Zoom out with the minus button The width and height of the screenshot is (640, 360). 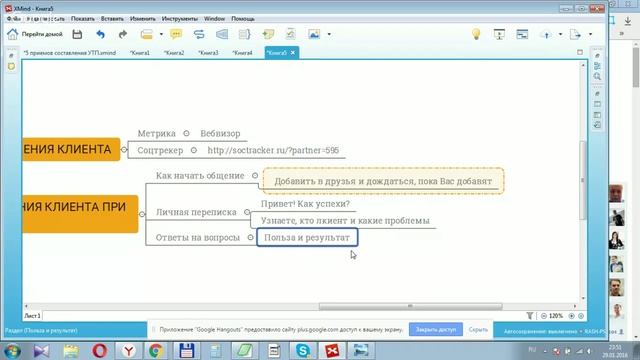click(544, 316)
